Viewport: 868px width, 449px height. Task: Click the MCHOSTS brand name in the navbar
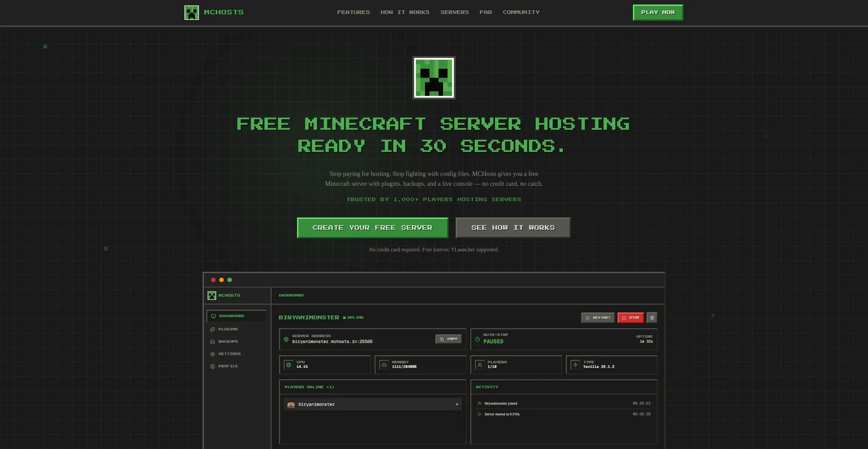click(224, 12)
